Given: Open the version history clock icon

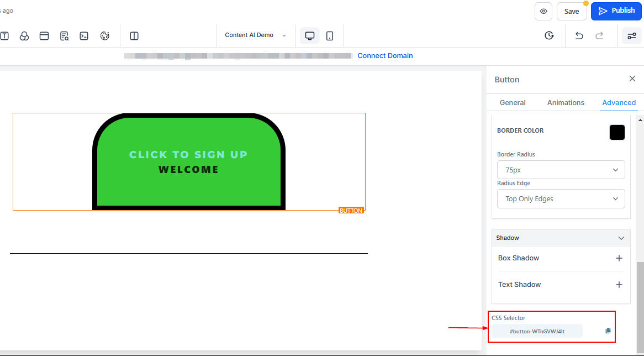Looking at the screenshot, I should (549, 36).
